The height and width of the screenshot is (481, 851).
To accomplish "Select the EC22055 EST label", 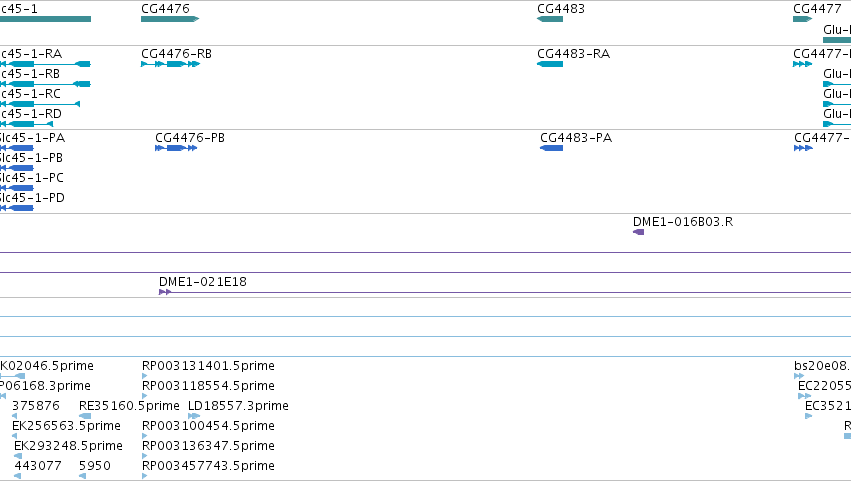I will click(824, 386).
